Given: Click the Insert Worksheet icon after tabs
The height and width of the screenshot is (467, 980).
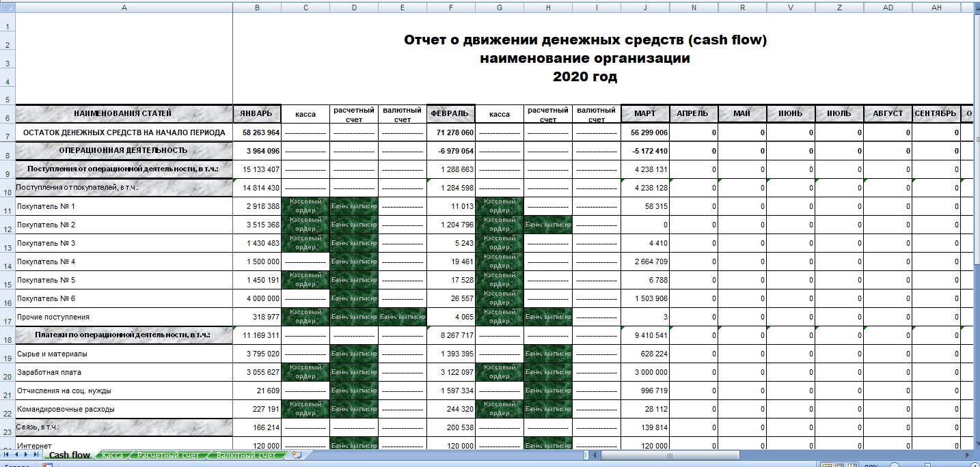Looking at the screenshot, I should 296,455.
